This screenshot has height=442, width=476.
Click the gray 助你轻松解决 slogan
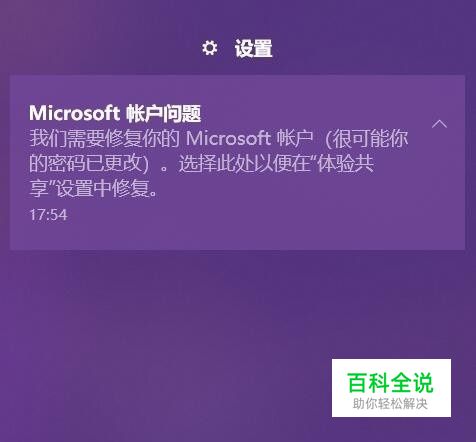(390, 404)
